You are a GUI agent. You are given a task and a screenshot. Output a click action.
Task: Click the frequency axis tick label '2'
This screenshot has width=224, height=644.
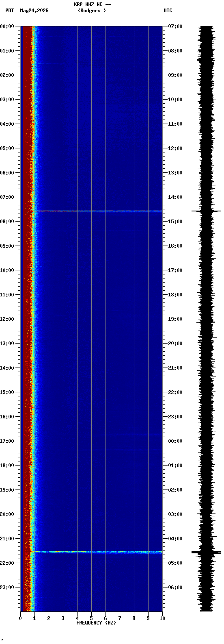pos(49,618)
